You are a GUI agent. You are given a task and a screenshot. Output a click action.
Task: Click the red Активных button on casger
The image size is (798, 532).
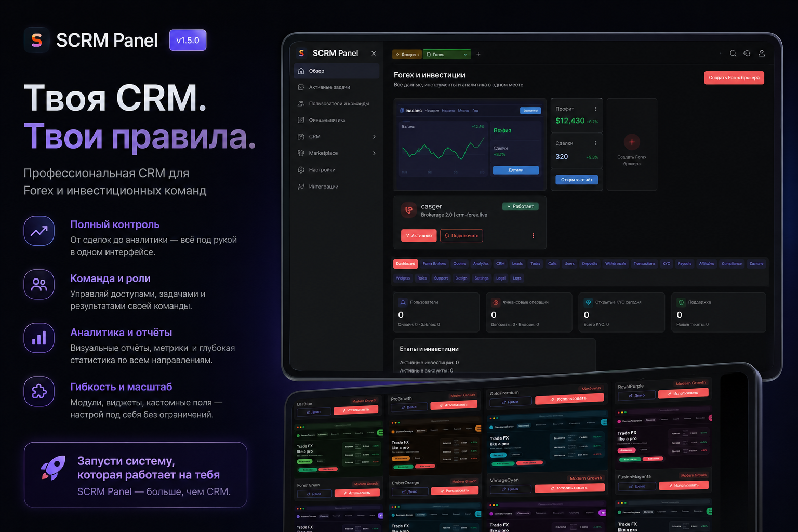(x=419, y=236)
